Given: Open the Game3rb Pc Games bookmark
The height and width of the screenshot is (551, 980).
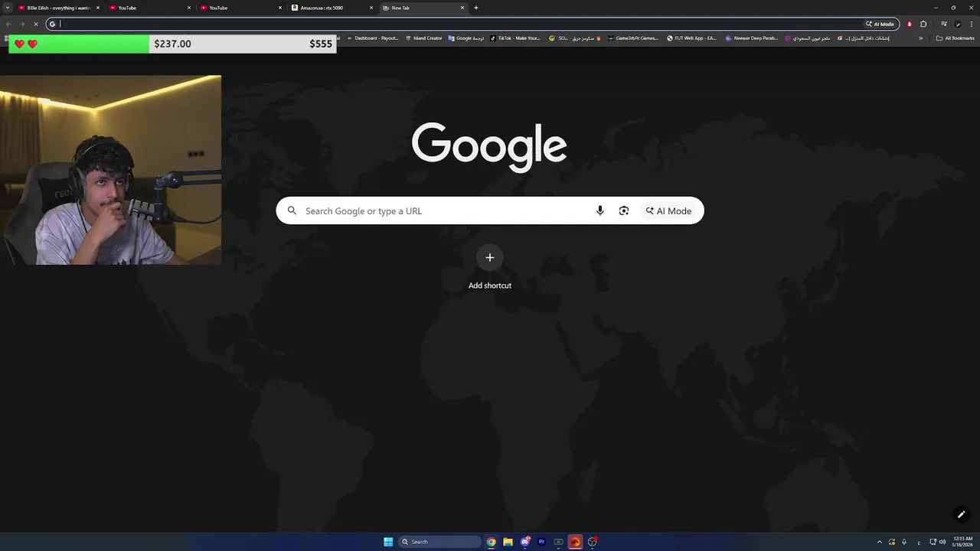Looking at the screenshot, I should click(x=632, y=38).
